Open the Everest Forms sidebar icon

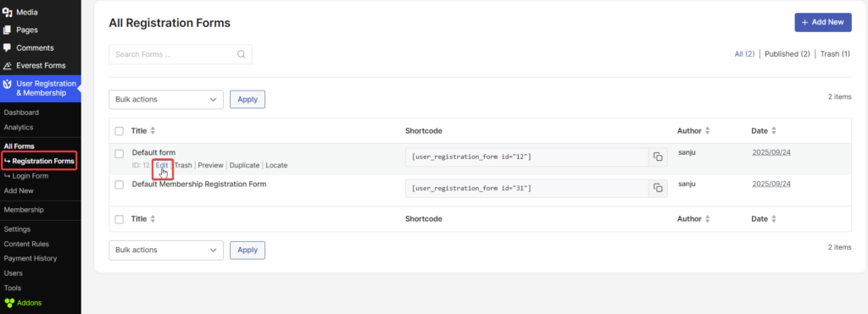click(x=7, y=65)
